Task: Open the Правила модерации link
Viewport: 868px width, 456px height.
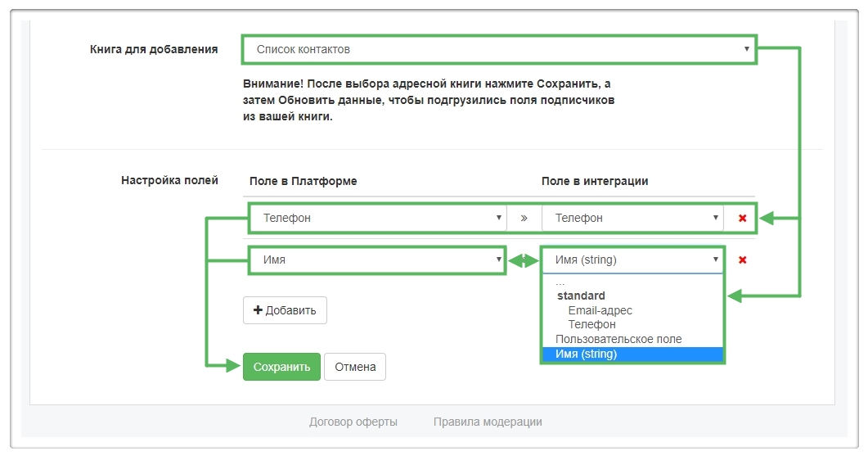Action: tap(488, 422)
